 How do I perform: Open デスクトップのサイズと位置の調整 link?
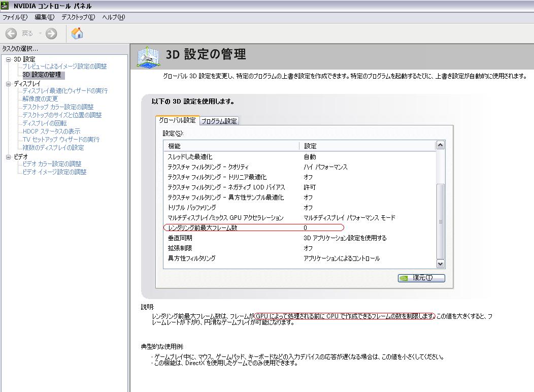coord(61,115)
